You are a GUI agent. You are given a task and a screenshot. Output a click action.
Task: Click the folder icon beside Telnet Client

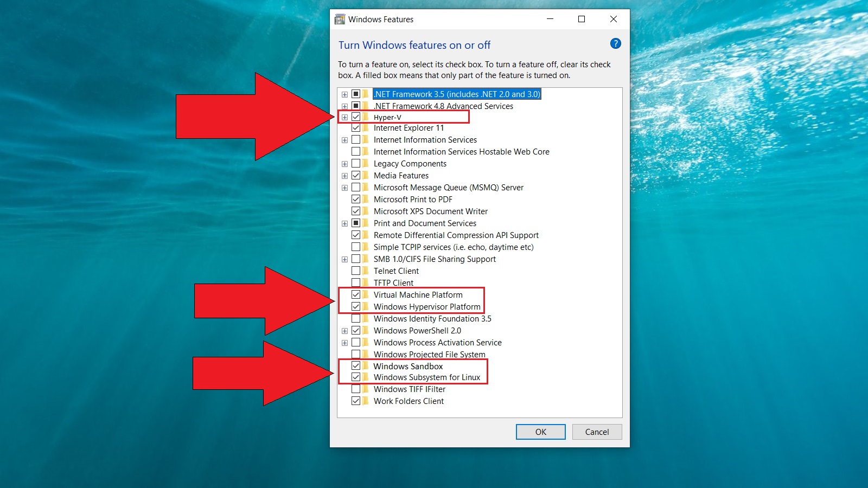pos(366,271)
